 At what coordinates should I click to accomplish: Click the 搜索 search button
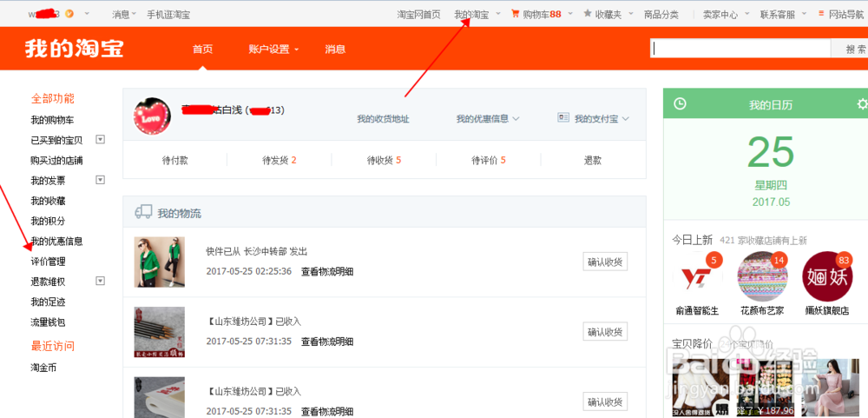point(850,49)
